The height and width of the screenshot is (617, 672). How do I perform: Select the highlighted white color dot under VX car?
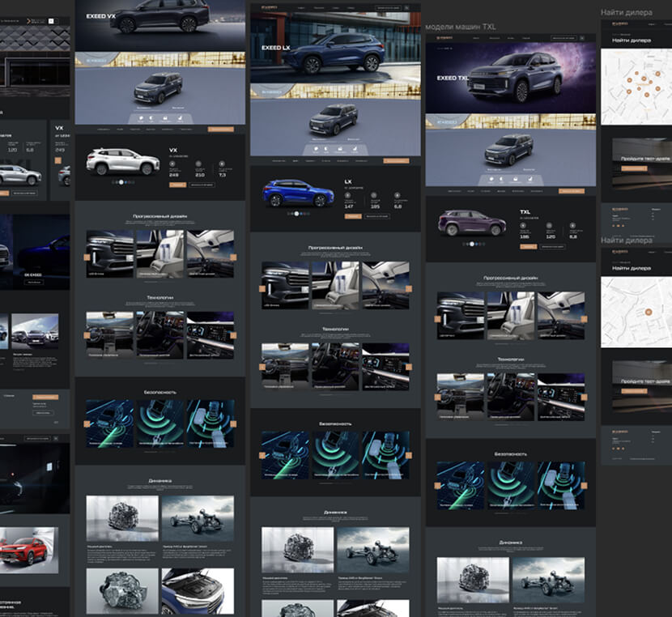[121, 182]
